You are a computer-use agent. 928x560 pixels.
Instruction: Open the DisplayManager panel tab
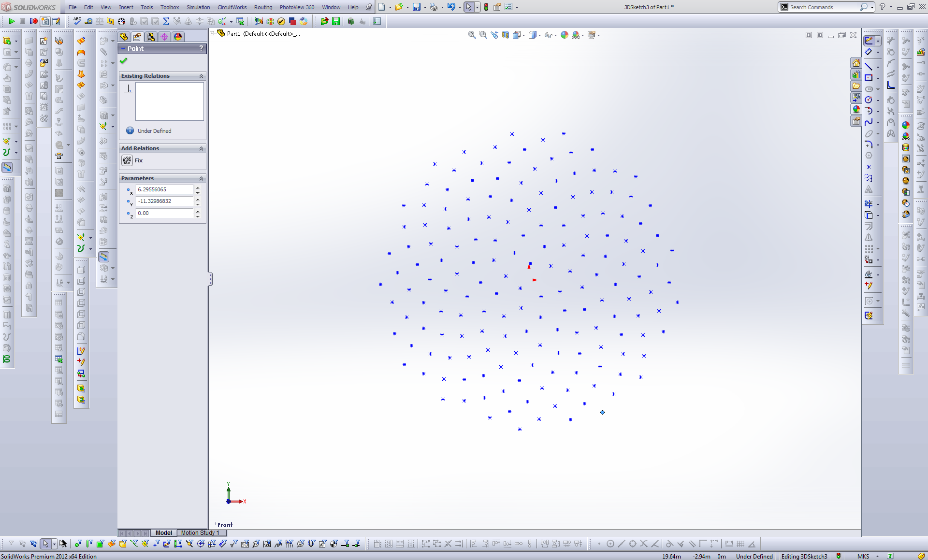coord(178,37)
